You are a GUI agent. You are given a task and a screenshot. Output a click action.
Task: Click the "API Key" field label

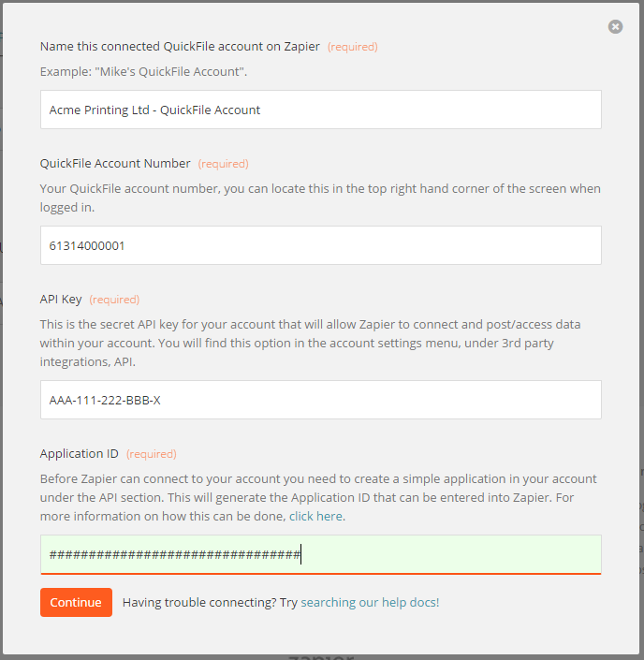pos(61,299)
